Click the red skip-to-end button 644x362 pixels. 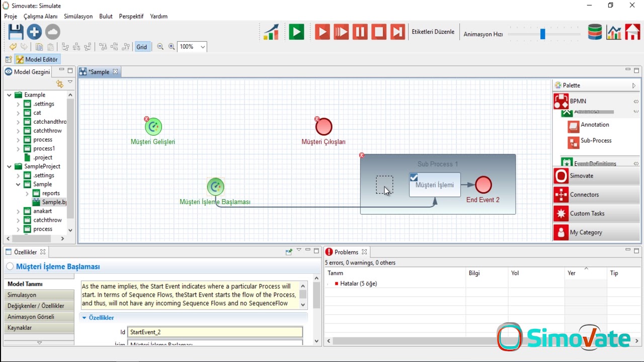[397, 32]
